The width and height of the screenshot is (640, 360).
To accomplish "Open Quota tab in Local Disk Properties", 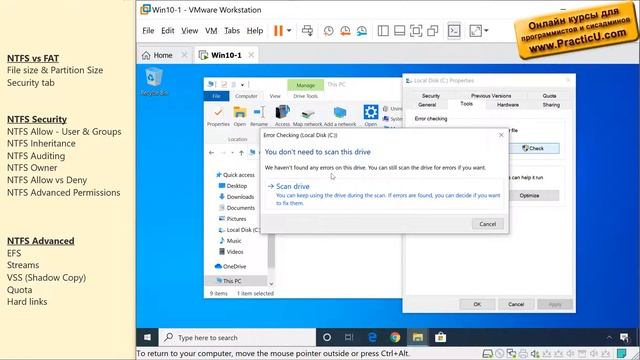I will point(549,96).
